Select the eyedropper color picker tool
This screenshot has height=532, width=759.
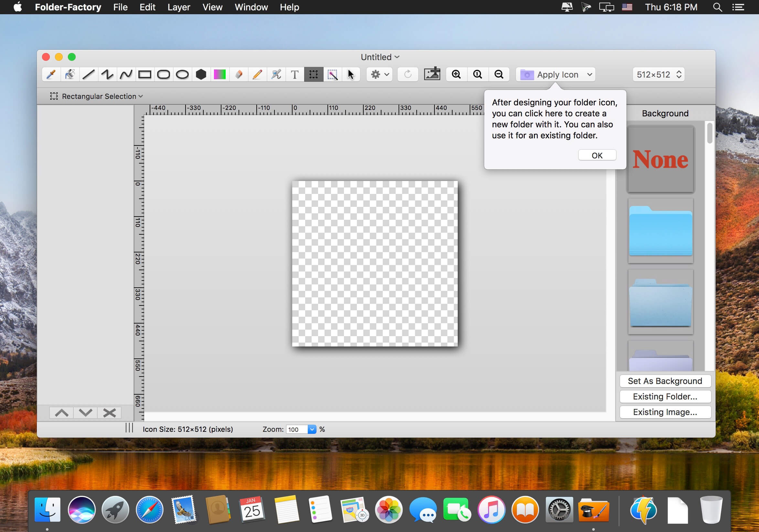click(51, 74)
